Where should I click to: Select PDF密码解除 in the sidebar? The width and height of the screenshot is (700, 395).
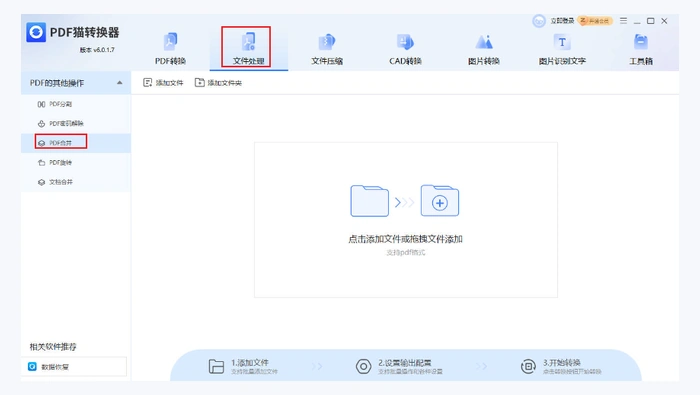click(76, 123)
